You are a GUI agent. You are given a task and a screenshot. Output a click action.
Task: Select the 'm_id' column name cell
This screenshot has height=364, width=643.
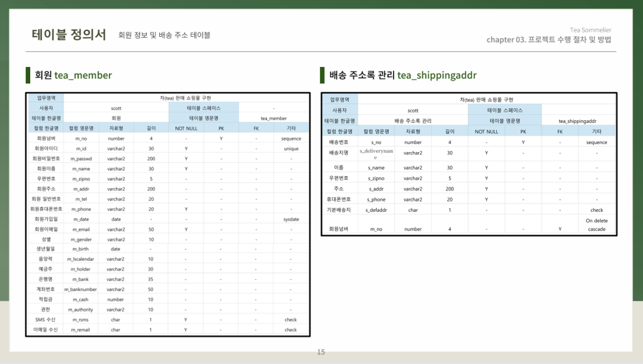(x=81, y=149)
